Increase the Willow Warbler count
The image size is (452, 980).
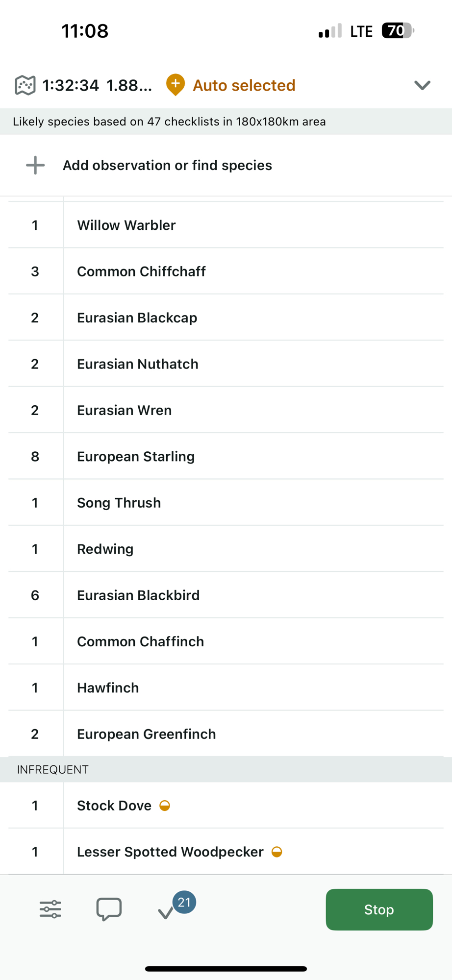(35, 225)
